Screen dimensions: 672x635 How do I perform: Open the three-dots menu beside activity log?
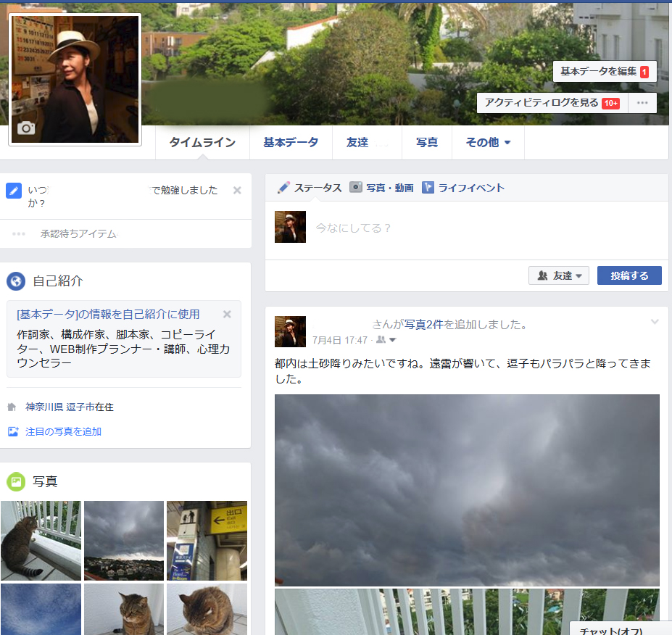coord(642,103)
